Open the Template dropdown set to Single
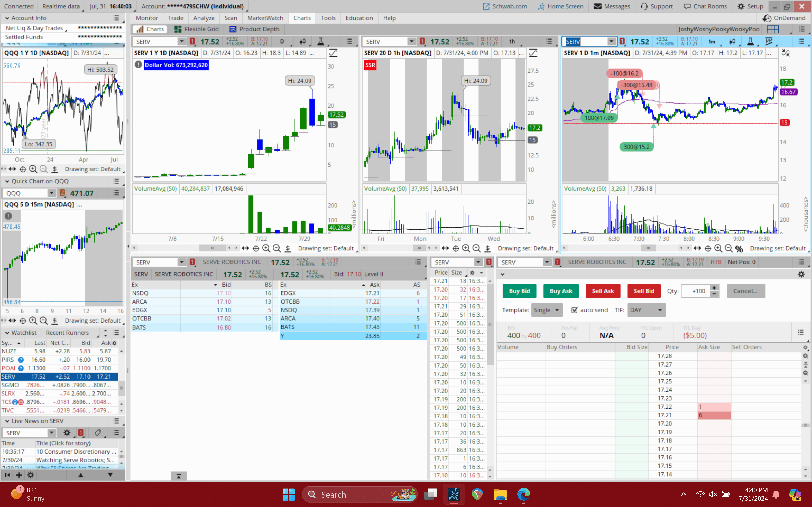 [547, 310]
